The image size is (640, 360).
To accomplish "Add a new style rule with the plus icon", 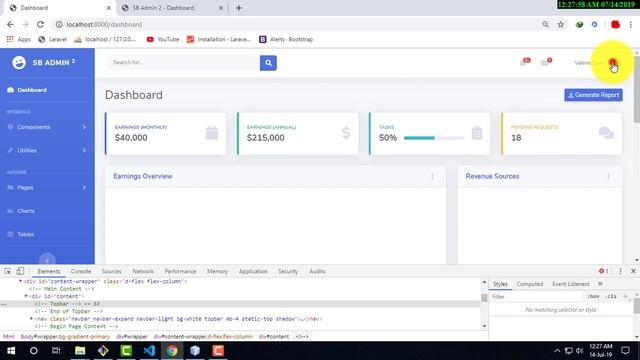I will click(x=625, y=297).
